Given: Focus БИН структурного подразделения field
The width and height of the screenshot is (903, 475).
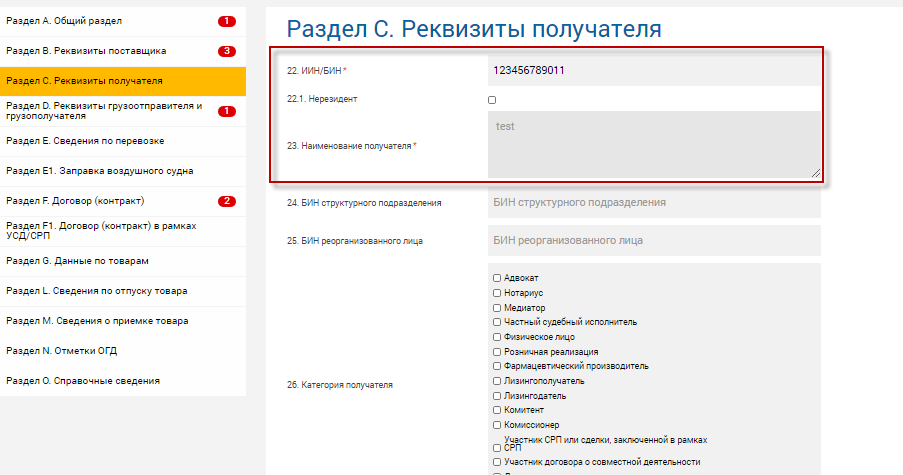Looking at the screenshot, I should (x=654, y=203).
